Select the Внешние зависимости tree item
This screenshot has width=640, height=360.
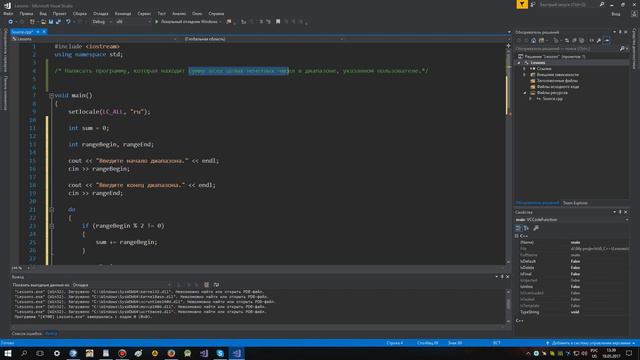[x=554, y=75]
